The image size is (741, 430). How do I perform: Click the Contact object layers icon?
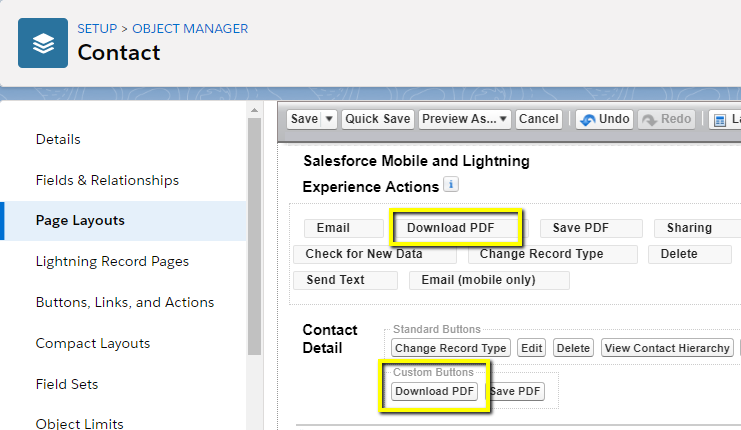pyautogui.click(x=43, y=43)
